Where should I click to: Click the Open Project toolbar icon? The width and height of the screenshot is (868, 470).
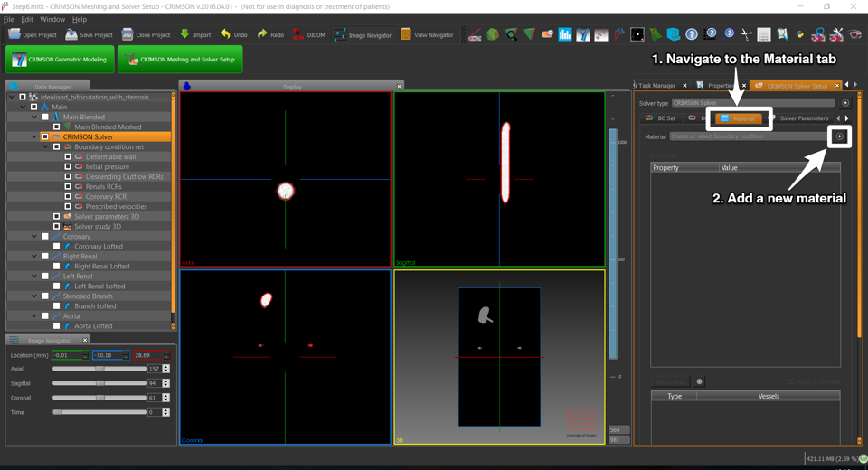[x=15, y=34]
